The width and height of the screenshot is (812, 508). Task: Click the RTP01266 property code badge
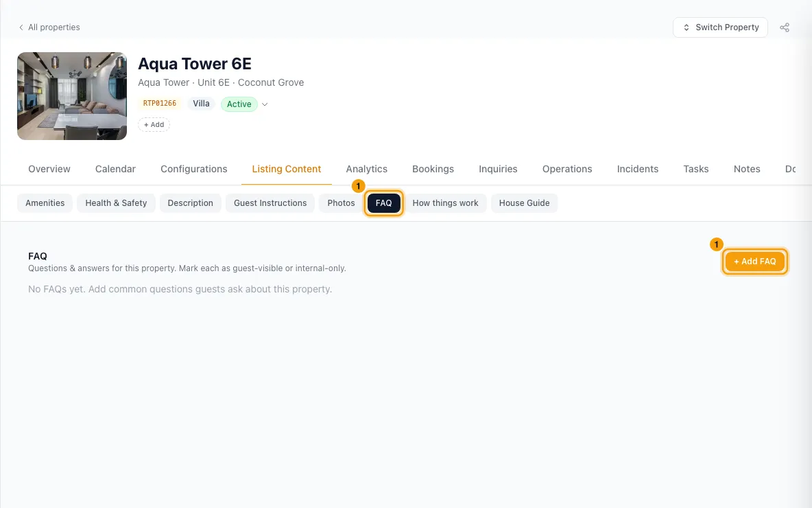(160, 104)
